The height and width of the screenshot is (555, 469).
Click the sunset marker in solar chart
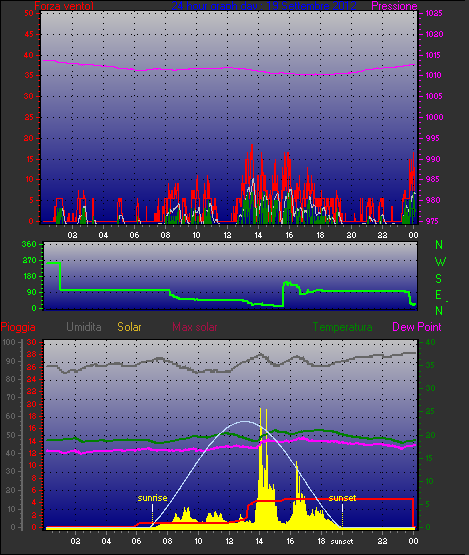pyautogui.click(x=342, y=498)
